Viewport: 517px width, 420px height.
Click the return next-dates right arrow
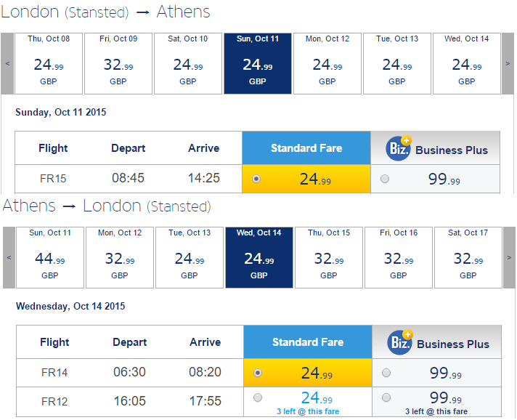[509, 257]
